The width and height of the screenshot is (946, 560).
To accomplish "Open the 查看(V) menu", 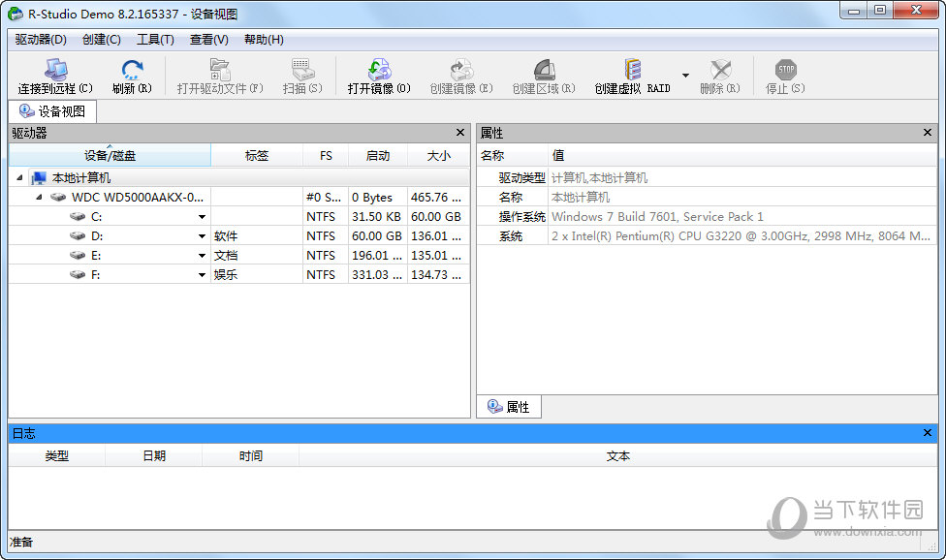I will point(208,39).
